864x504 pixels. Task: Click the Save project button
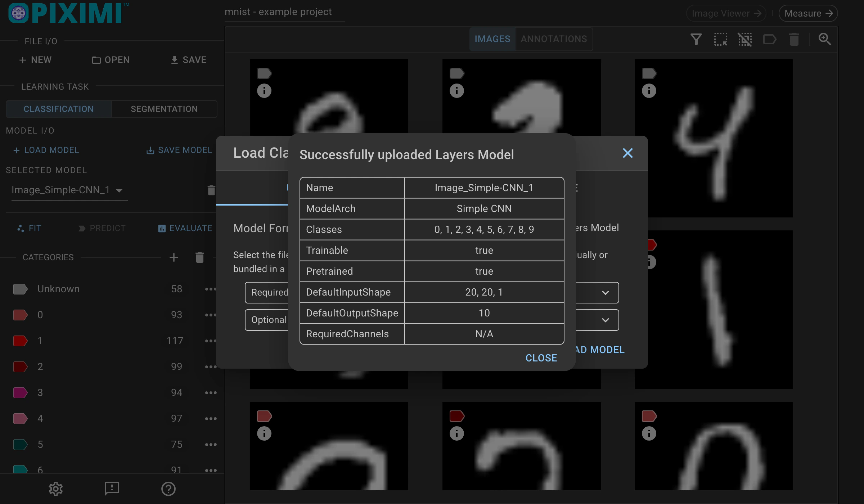pyautogui.click(x=189, y=60)
